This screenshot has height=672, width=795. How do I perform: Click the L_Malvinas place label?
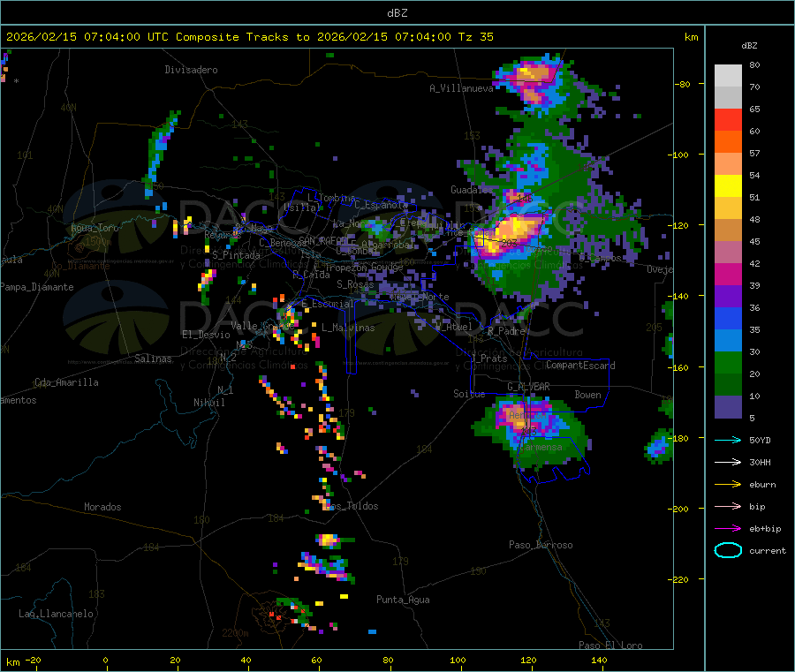pyautogui.click(x=348, y=328)
